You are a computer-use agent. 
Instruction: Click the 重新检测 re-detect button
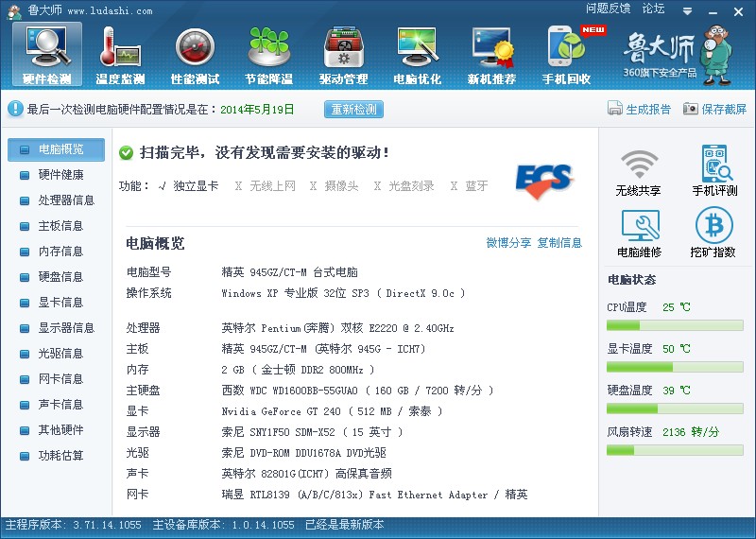coord(353,109)
